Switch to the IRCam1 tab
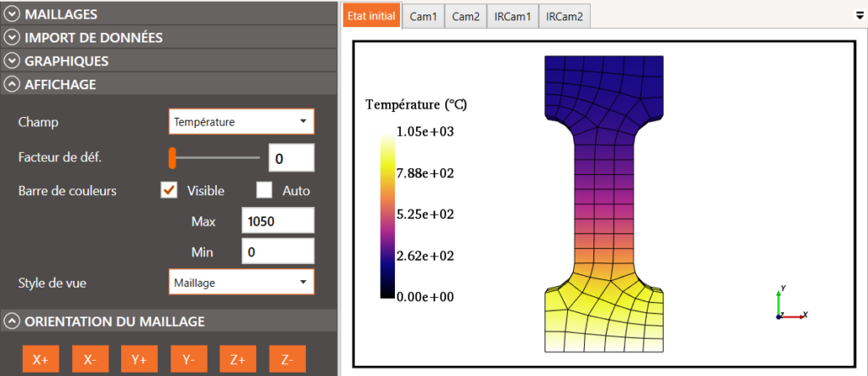 512,17
